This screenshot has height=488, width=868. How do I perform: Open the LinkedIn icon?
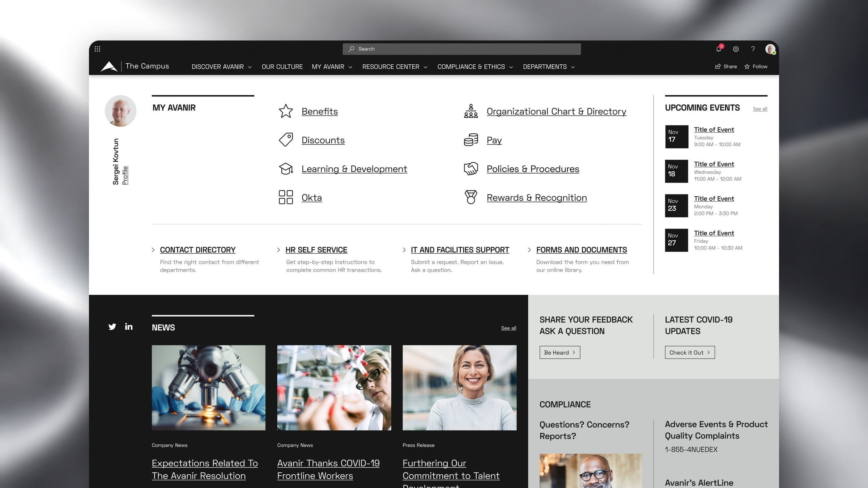[x=129, y=326]
